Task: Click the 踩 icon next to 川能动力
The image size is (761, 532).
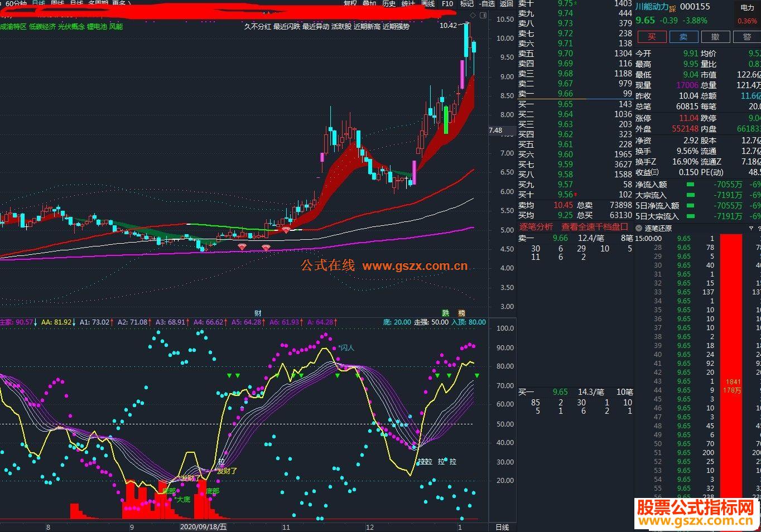Action: click(673, 8)
